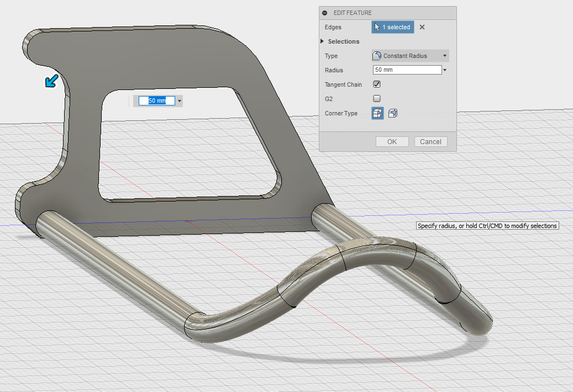Open dropdown next to floating 50 mm input
573x392 pixels.
pyautogui.click(x=180, y=101)
